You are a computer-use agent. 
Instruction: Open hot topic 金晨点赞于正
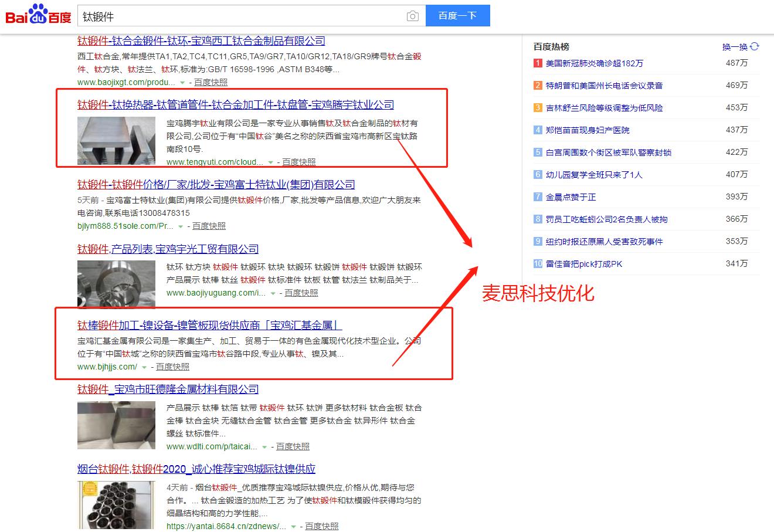pos(571,197)
